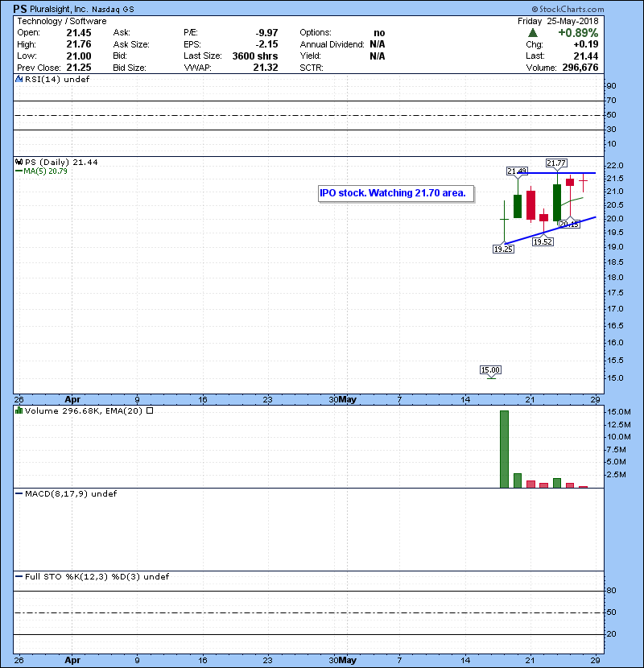Click the Full STO legend line marker
The image size is (644, 668).
19,576
